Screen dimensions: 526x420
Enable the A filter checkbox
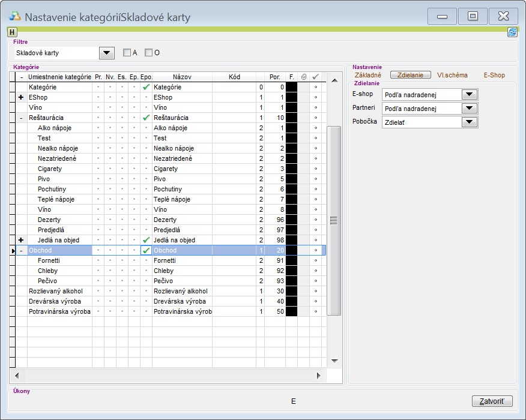coord(127,53)
